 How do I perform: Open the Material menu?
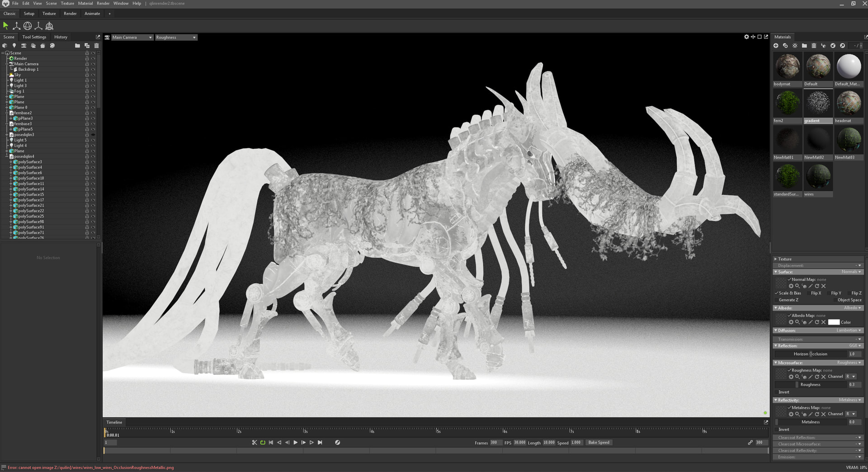click(85, 3)
